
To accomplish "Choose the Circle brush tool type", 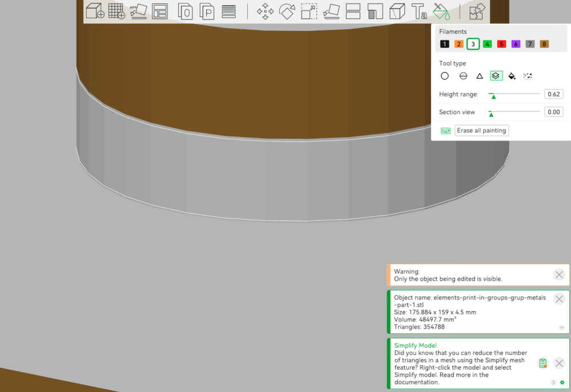I will (445, 76).
